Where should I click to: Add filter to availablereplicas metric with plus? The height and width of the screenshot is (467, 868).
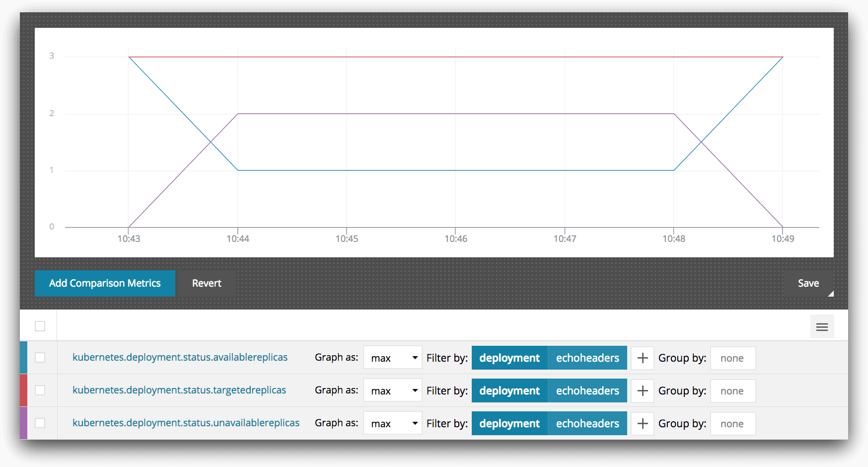(x=643, y=358)
